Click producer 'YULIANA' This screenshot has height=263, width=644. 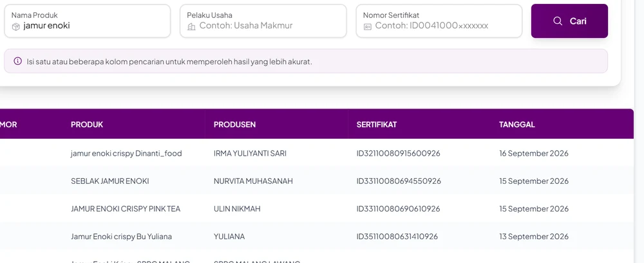(229, 237)
